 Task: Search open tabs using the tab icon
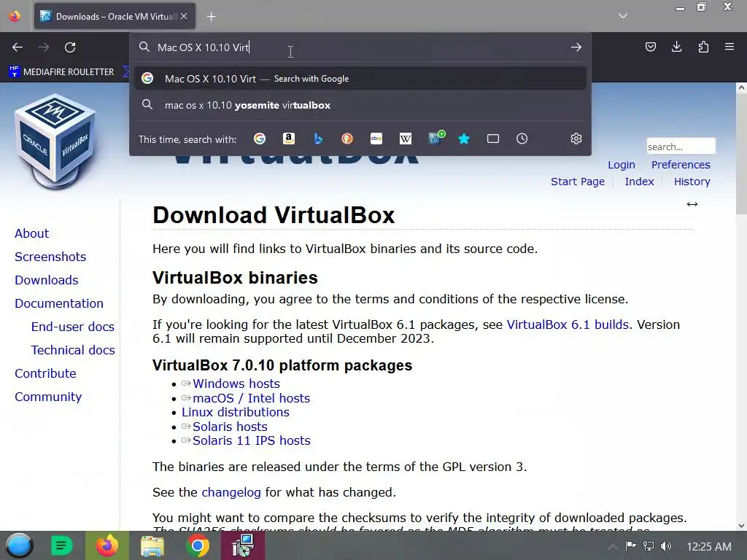coord(493,139)
